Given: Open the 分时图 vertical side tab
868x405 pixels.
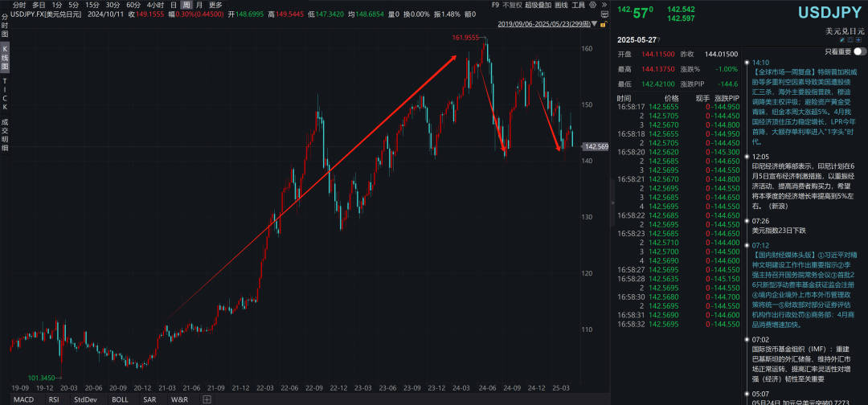Looking at the screenshot, I should coord(5,27).
